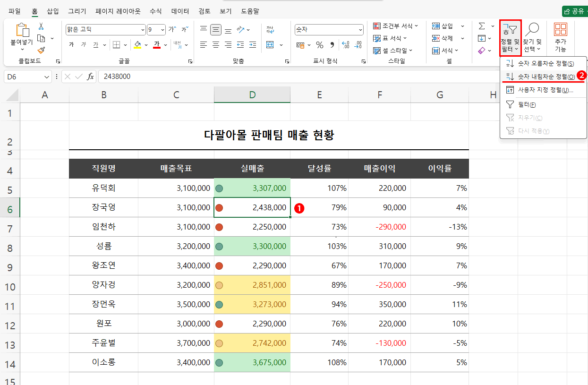Switch to the 데이터 tab
This screenshot has height=385, width=588.
coord(180,11)
